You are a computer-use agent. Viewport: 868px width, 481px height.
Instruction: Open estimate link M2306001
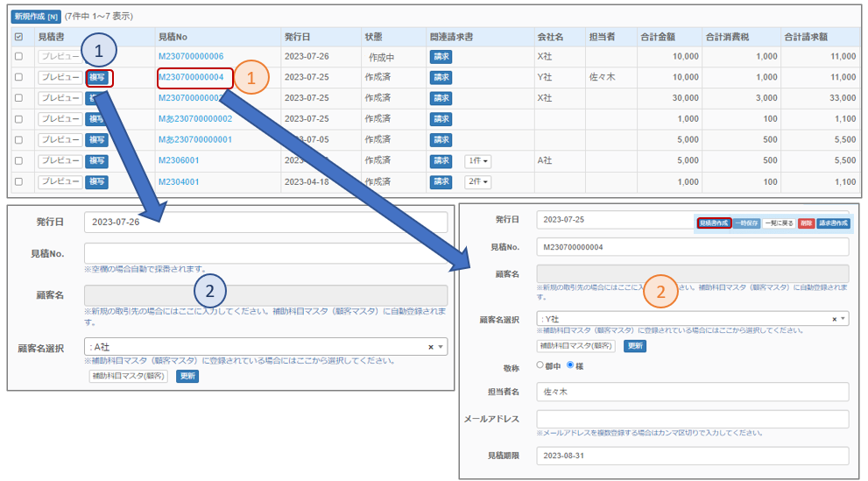pyautogui.click(x=179, y=160)
